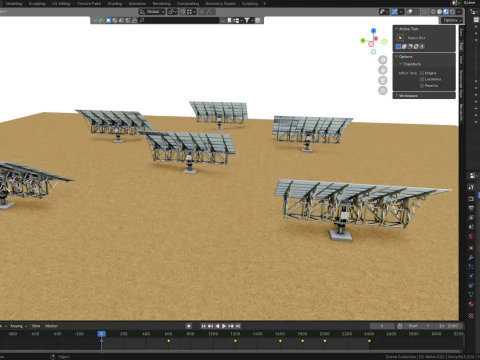480x360 pixels.
Task: Click the keyframe at frame 2400
Action: click(x=369, y=341)
